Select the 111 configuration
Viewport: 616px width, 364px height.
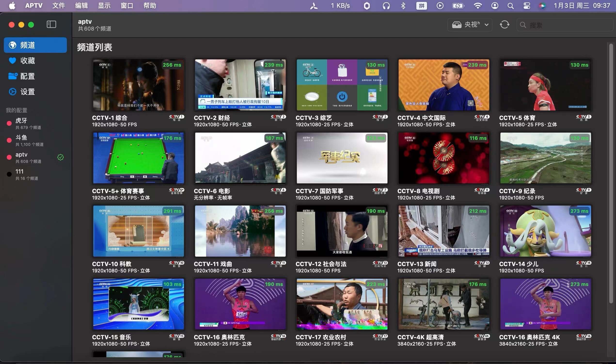coord(35,174)
